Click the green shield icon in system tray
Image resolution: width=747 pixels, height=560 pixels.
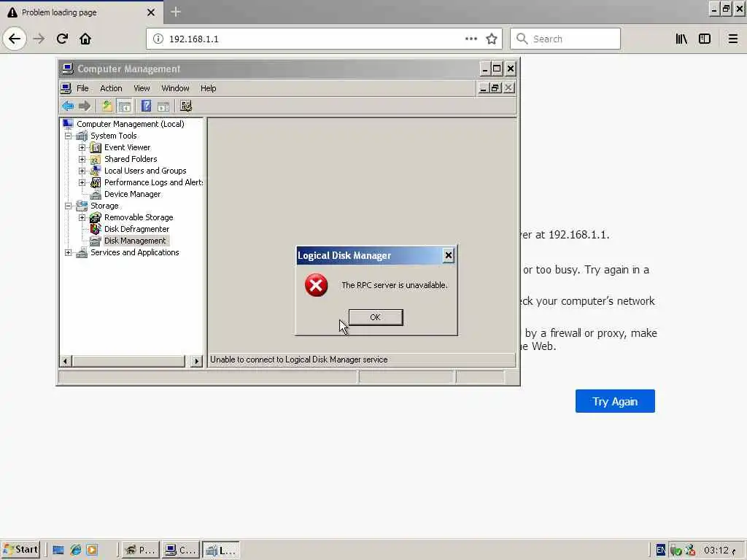[x=676, y=550]
